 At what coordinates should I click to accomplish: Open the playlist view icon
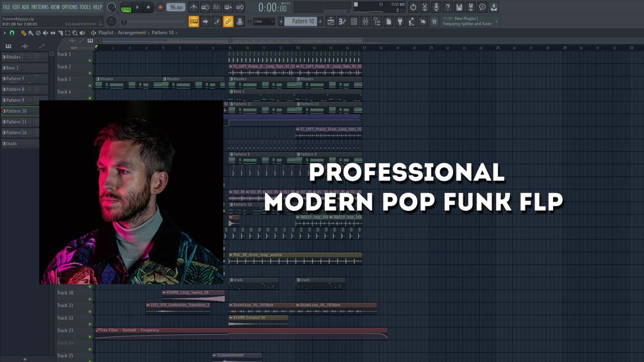pos(331,21)
